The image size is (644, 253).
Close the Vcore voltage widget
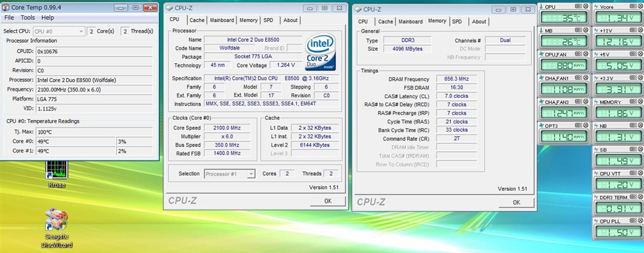click(640, 6)
